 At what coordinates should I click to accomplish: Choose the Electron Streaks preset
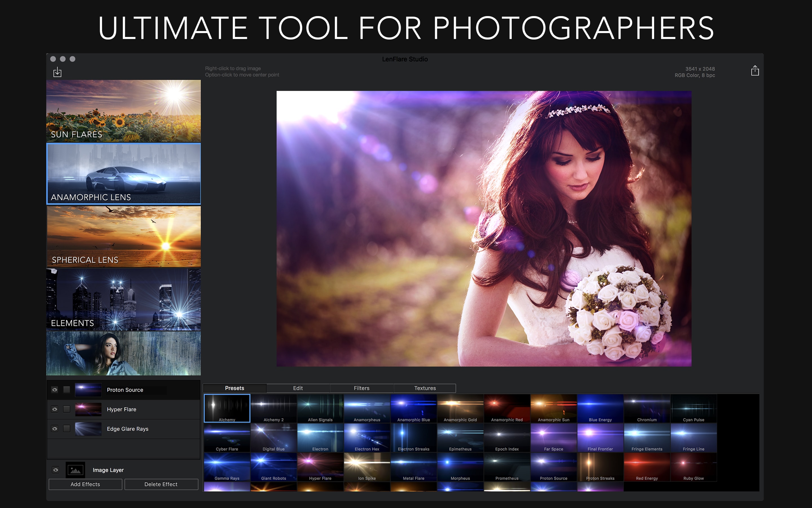point(413,437)
